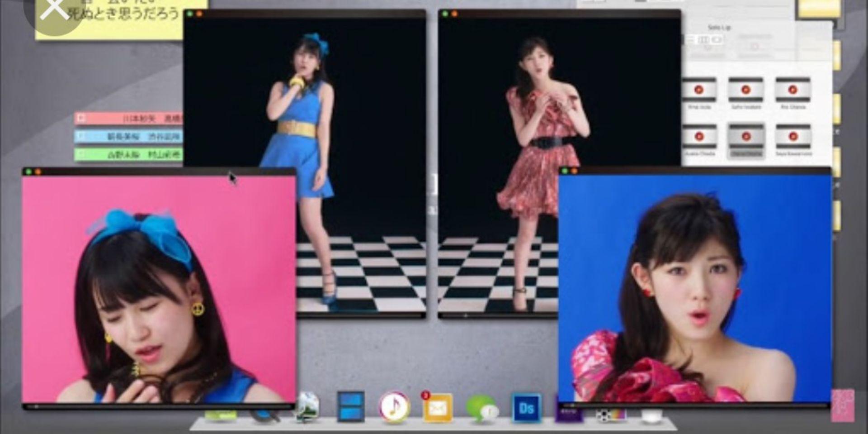The image size is (868, 434).
Task: Click the blue stacked windows dock icon
Action: 351,406
